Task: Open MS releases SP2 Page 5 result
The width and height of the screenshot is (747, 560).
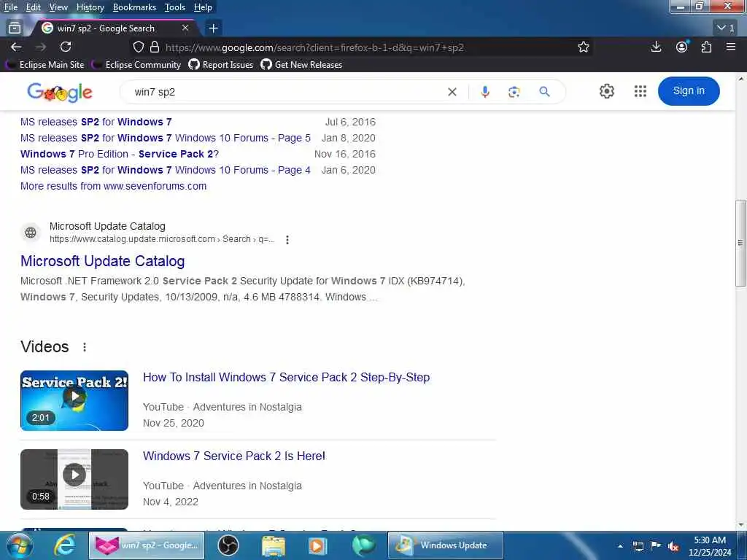Action: (x=166, y=138)
